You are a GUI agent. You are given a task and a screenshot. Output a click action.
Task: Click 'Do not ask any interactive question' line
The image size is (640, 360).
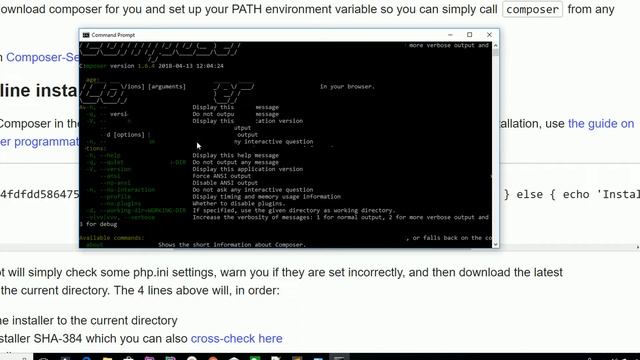253,190
